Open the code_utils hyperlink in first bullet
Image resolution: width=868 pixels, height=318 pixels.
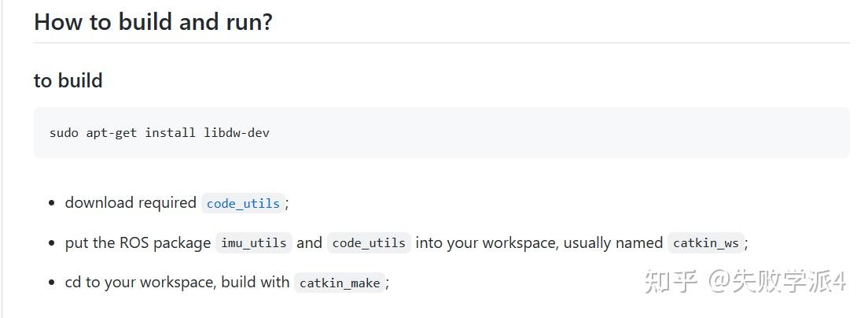click(243, 203)
